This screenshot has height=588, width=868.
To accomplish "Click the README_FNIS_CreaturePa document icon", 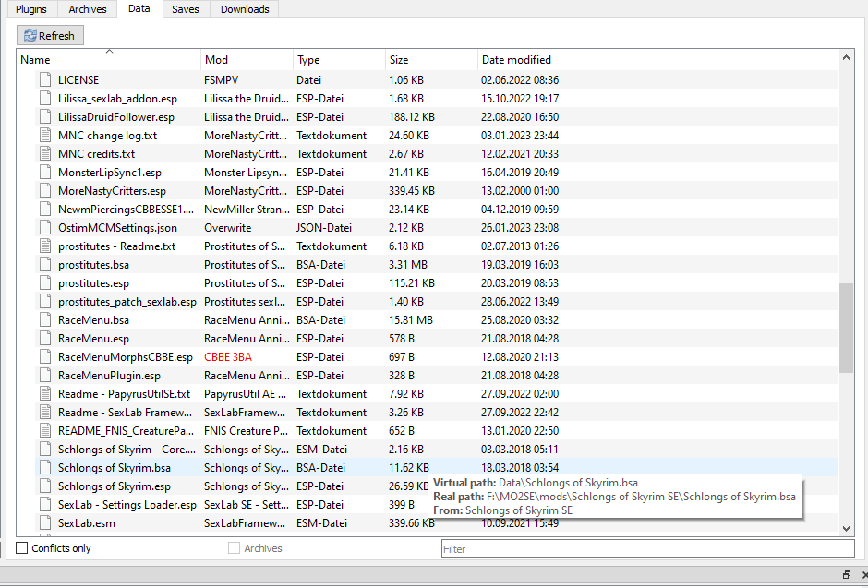I will coord(45,431).
